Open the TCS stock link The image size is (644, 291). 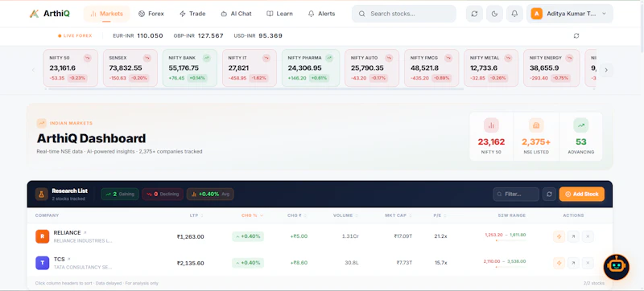click(62, 260)
